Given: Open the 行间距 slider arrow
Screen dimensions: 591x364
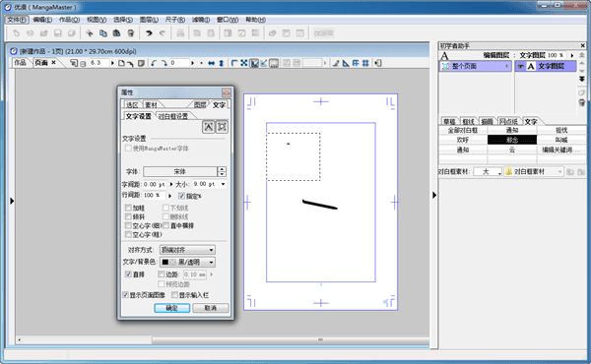Looking at the screenshot, I should [x=170, y=196].
